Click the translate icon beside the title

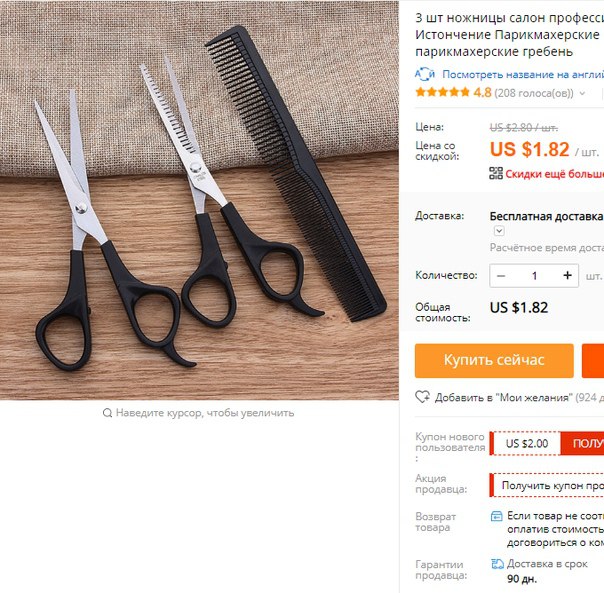pos(425,74)
